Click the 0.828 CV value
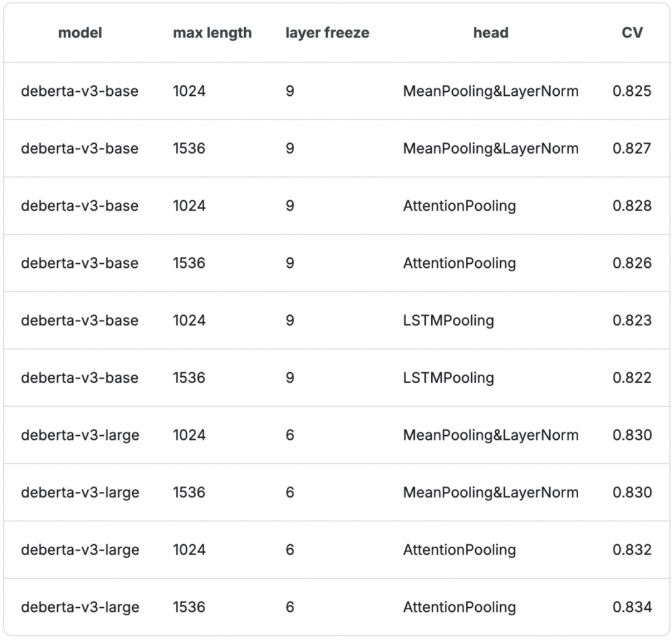 tap(632, 205)
